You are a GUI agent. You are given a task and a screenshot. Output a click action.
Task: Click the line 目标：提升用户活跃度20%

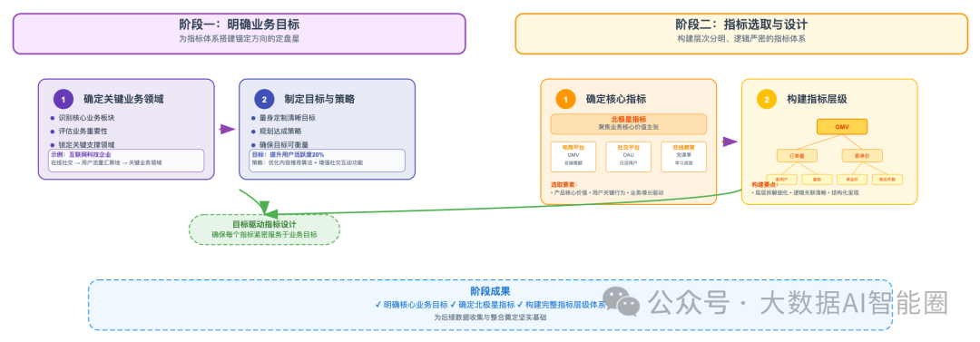pos(288,154)
